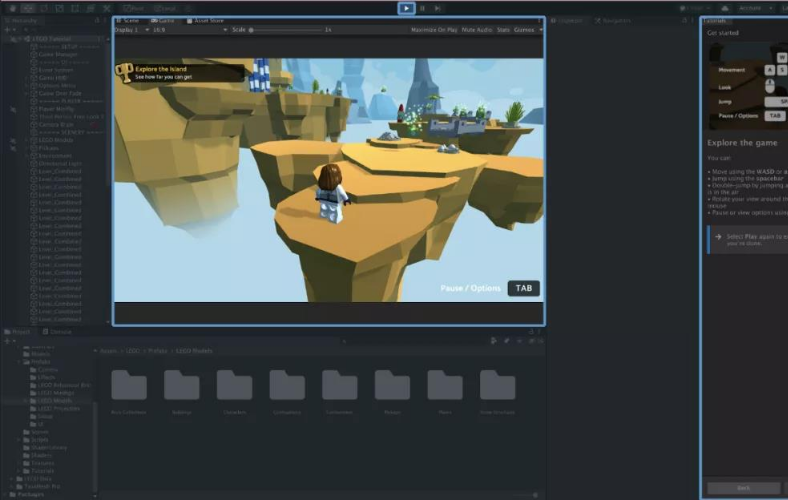Viewport: 788px width, 500px height.
Task: Click the Hierarchy add (+) button
Action: (x=9, y=30)
